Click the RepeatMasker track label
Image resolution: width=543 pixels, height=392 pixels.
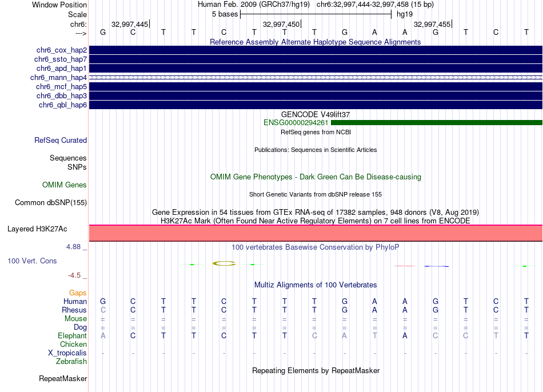coord(63,378)
